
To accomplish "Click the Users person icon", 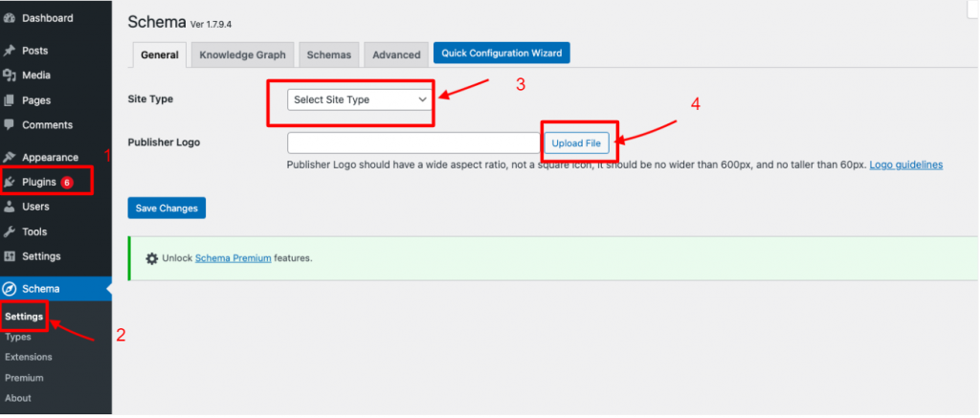I will (9, 207).
